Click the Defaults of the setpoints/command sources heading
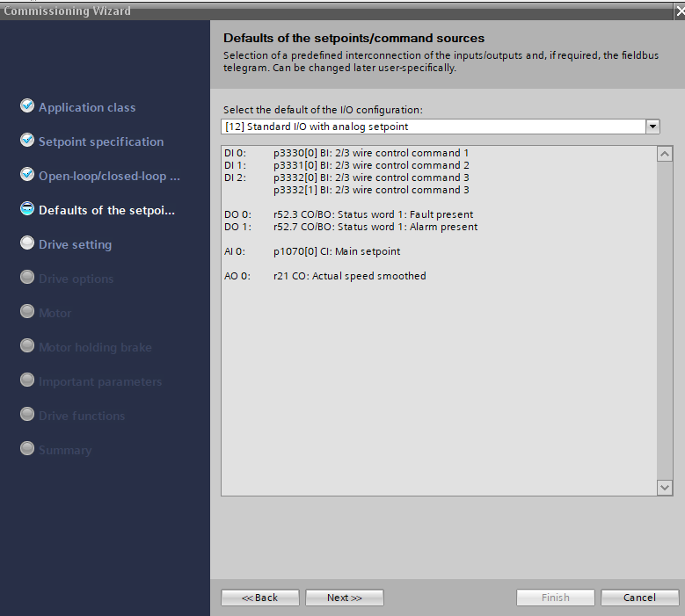The image size is (685, 616). point(353,38)
